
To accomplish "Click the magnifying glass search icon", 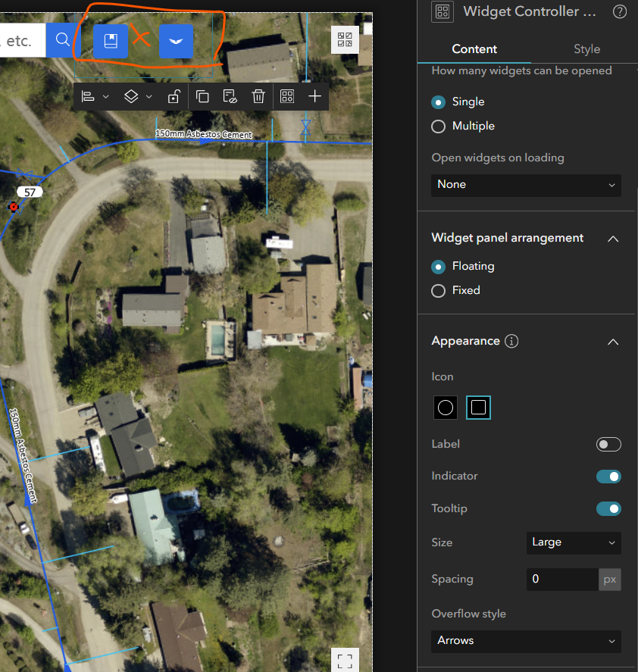I will (61, 39).
